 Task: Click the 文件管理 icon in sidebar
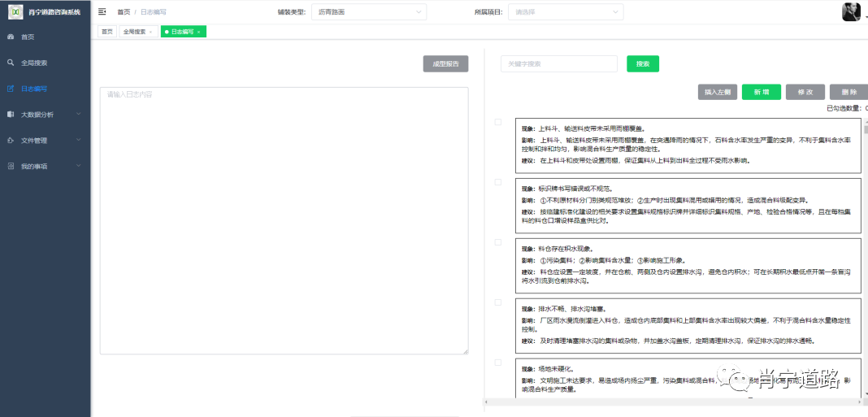click(11, 141)
